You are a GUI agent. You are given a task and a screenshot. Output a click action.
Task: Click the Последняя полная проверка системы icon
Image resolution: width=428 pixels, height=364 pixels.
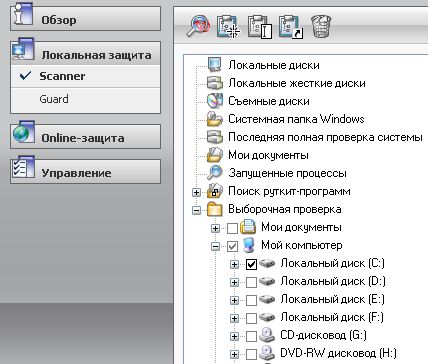point(214,137)
